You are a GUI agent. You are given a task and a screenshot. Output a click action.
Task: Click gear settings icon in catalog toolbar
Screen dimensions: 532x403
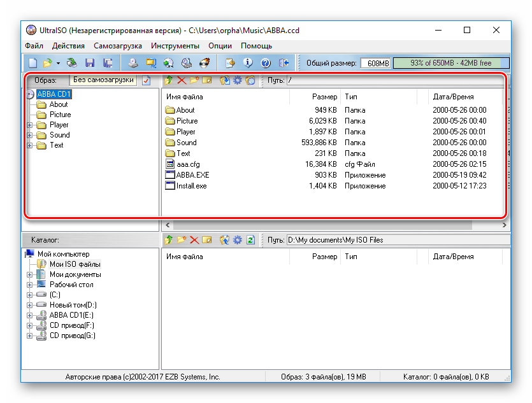coord(238,240)
